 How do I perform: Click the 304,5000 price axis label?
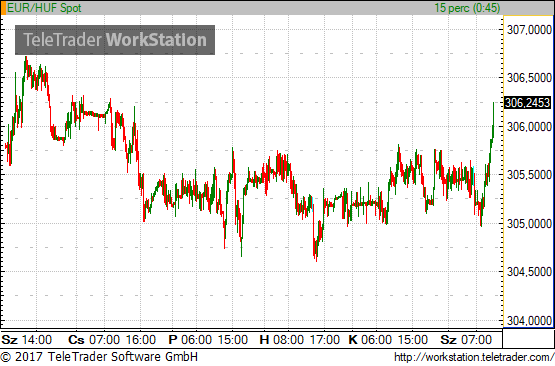pyautogui.click(x=529, y=272)
